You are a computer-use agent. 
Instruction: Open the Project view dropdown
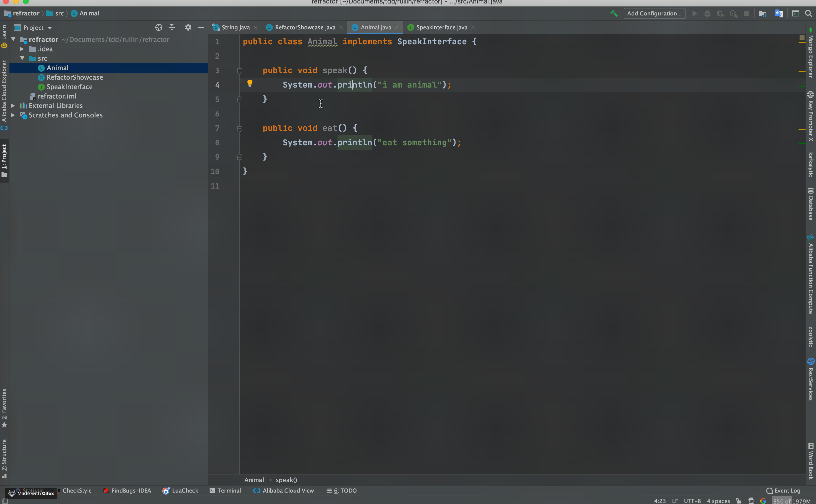[33, 28]
